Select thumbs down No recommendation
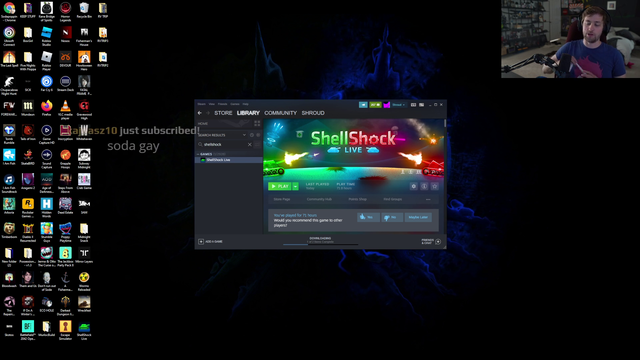640x360 pixels. click(x=392, y=217)
